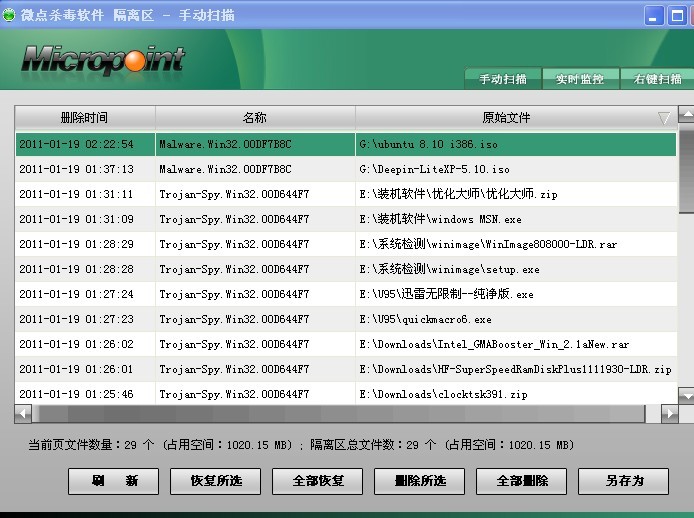Viewport: 694px width, 518px height.
Task: Select the row with G:\ubuntu 8.10 i386.iso
Action: click(x=346, y=144)
